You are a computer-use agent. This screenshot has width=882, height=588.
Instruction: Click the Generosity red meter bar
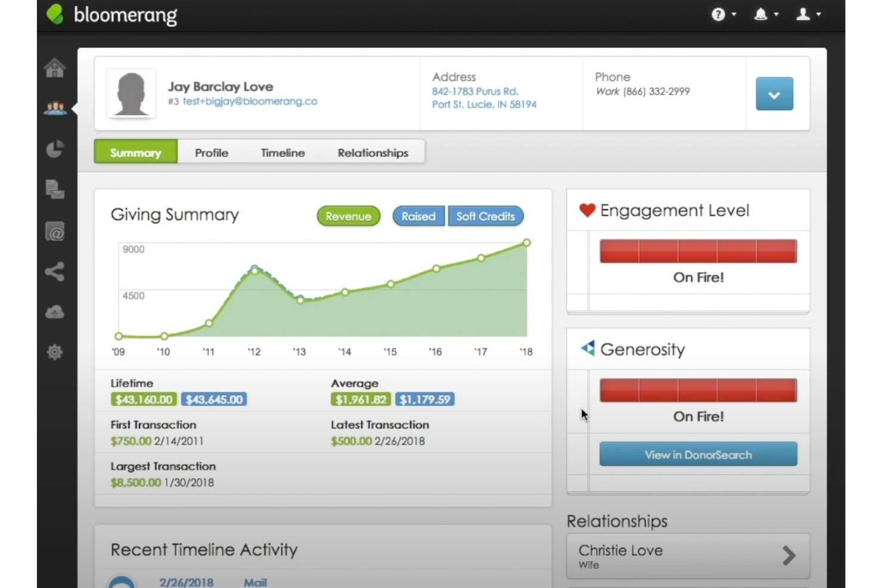698,390
